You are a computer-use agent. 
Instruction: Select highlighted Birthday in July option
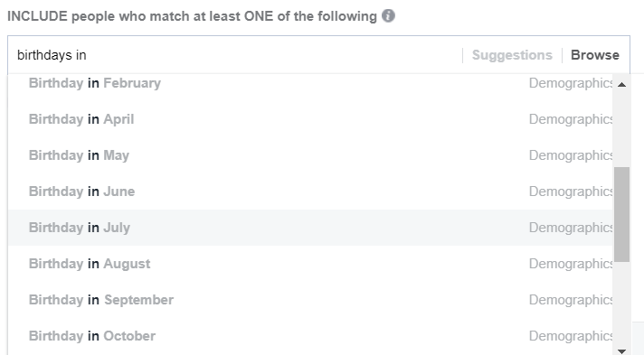coord(310,228)
